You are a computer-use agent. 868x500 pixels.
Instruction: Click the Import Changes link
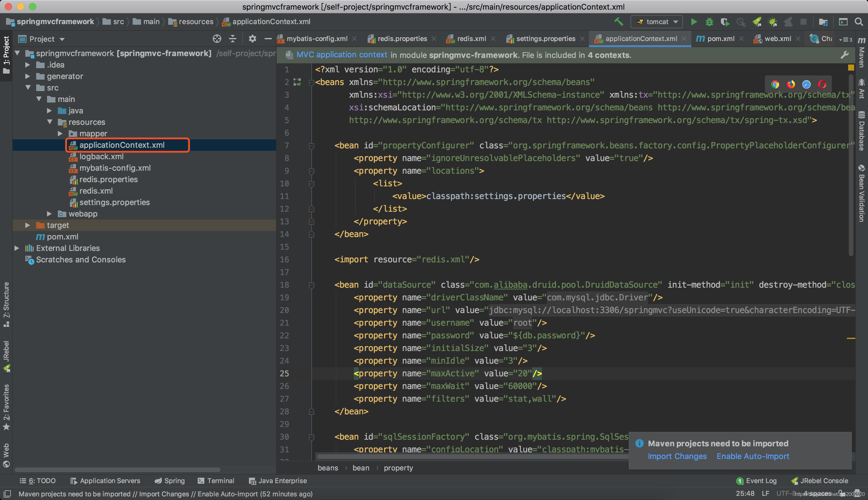pos(677,456)
